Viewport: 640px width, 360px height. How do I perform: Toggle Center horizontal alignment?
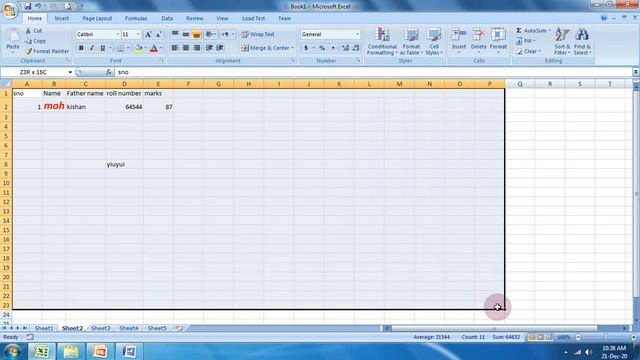pyautogui.click(x=186, y=48)
